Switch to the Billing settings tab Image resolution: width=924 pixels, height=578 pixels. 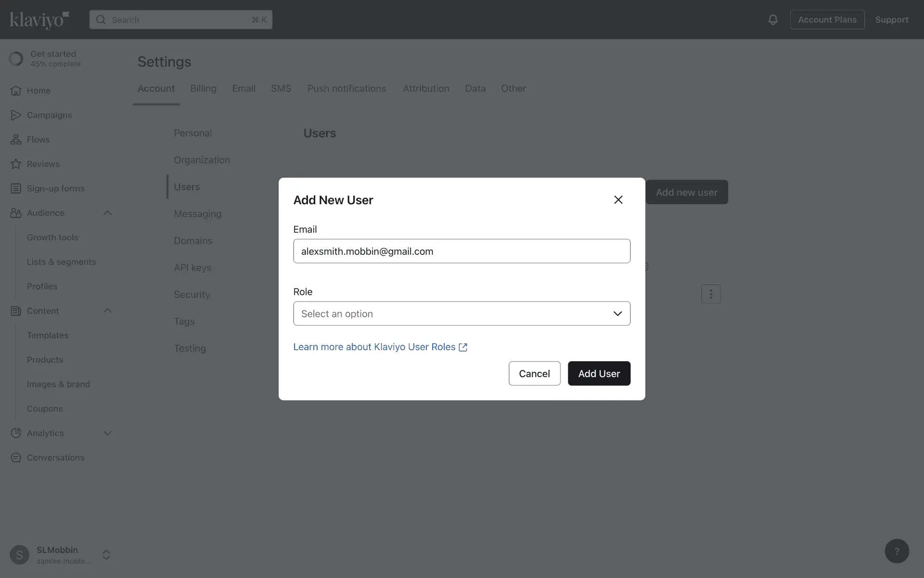point(203,89)
